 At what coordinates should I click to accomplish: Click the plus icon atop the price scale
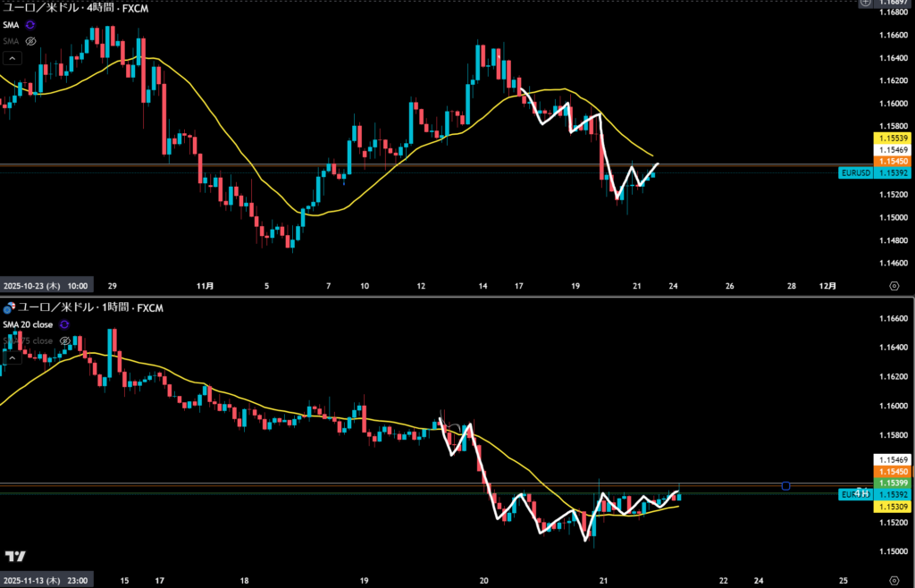coord(864,4)
